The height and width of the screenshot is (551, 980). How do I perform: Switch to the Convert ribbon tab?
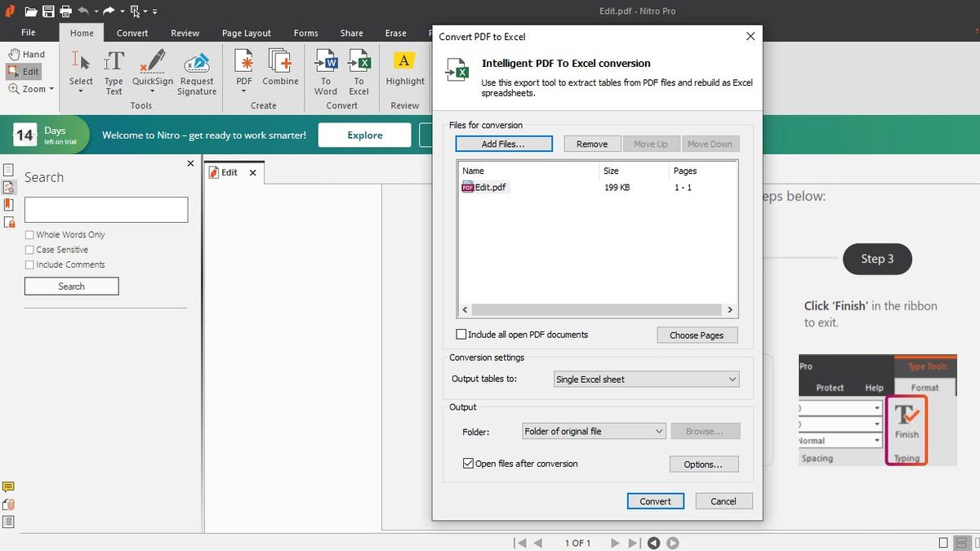pos(131,33)
